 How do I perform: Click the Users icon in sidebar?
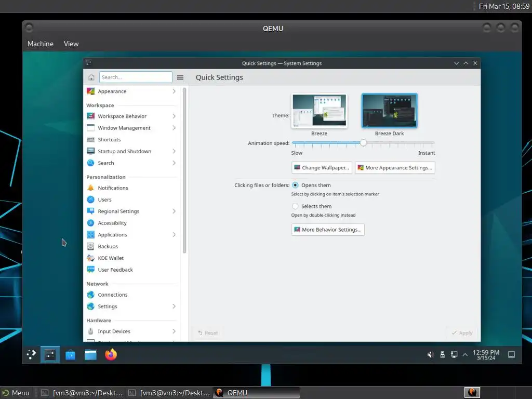pyautogui.click(x=90, y=199)
